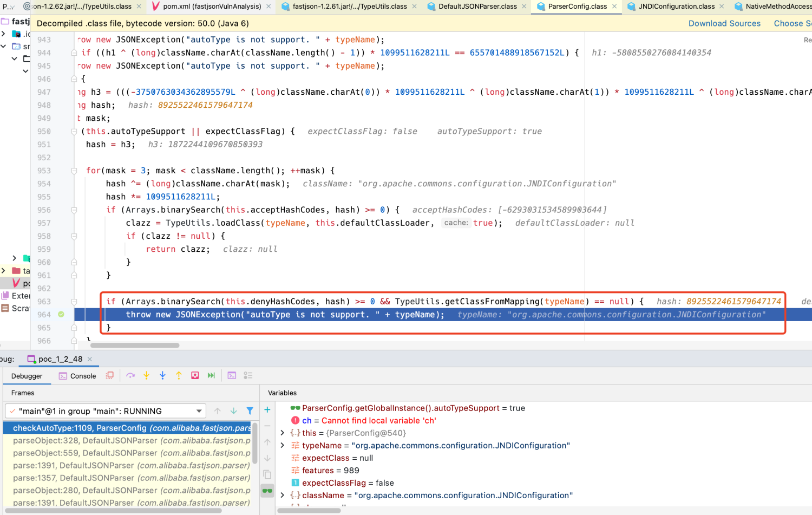The image size is (812, 515).
Task: Click the Frames list vertical scrollbar
Action: tap(255, 443)
